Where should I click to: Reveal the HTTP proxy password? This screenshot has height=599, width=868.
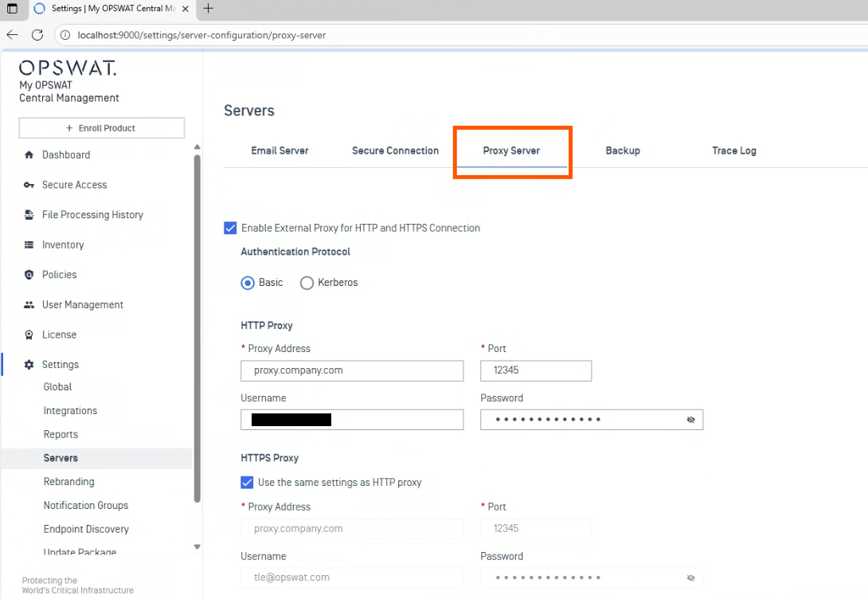(x=690, y=420)
